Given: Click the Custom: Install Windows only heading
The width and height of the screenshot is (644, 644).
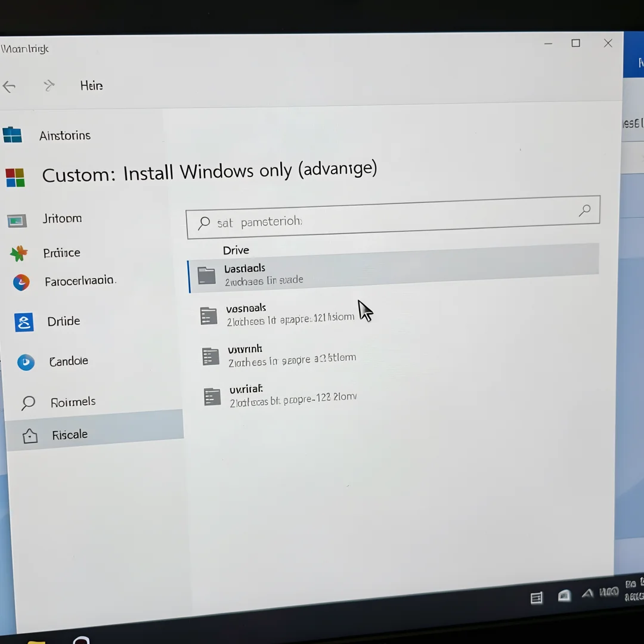Looking at the screenshot, I should [x=209, y=172].
